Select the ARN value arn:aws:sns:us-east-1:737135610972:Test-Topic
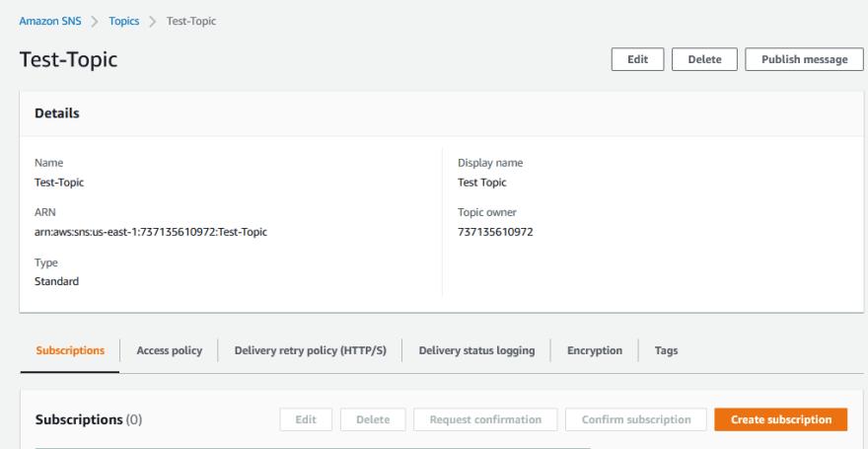Screen dimensions: 868x449 tap(151, 232)
